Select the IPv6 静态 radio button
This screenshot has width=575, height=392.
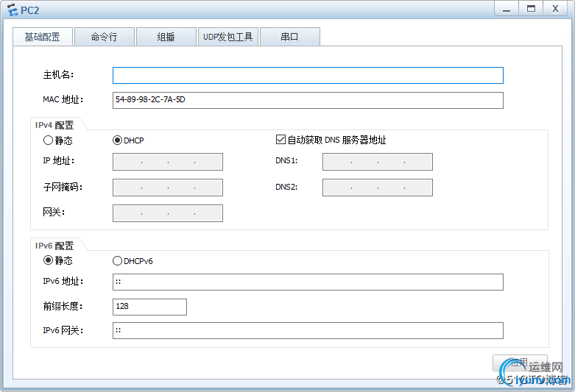[48, 260]
